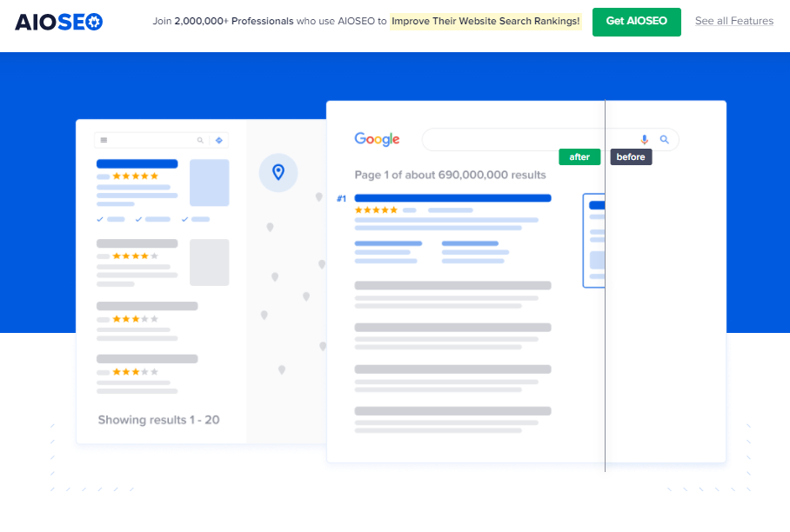Viewport: 790px width, 532px height.
Task: Click the green Get AIOSEO button
Action: [x=636, y=22]
